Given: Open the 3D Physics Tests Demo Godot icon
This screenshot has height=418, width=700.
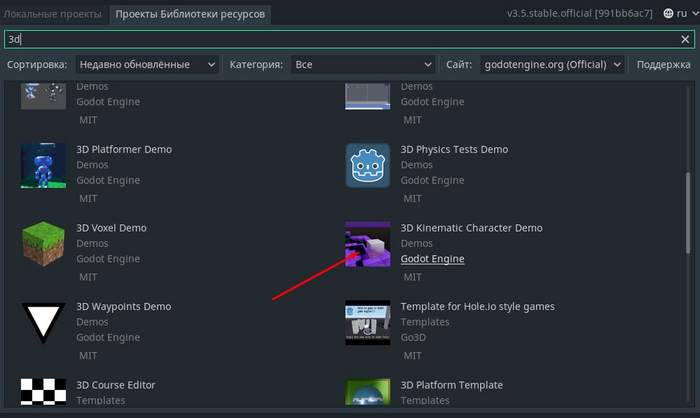Looking at the screenshot, I should coord(367,165).
